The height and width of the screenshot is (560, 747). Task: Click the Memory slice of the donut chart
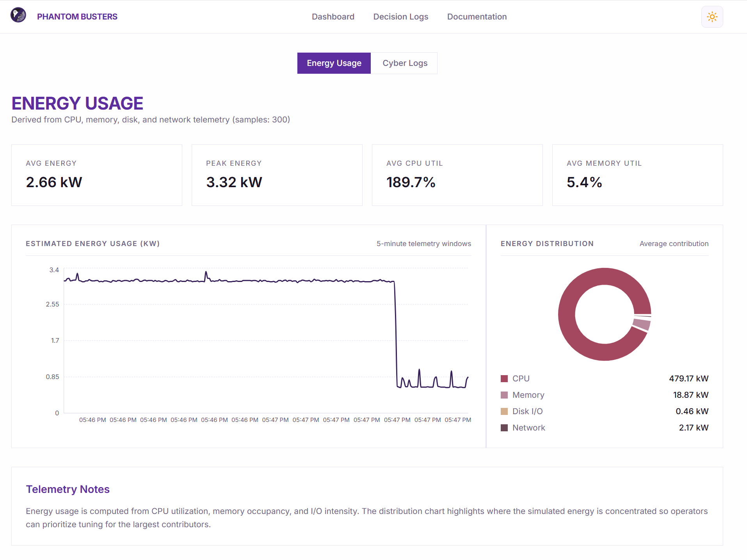click(x=642, y=324)
